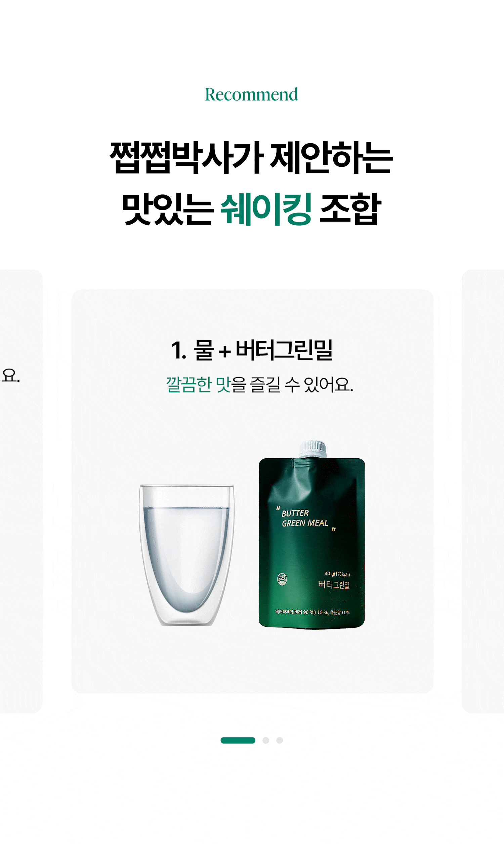
Task: Click the water glass image
Action: pyautogui.click(x=186, y=555)
